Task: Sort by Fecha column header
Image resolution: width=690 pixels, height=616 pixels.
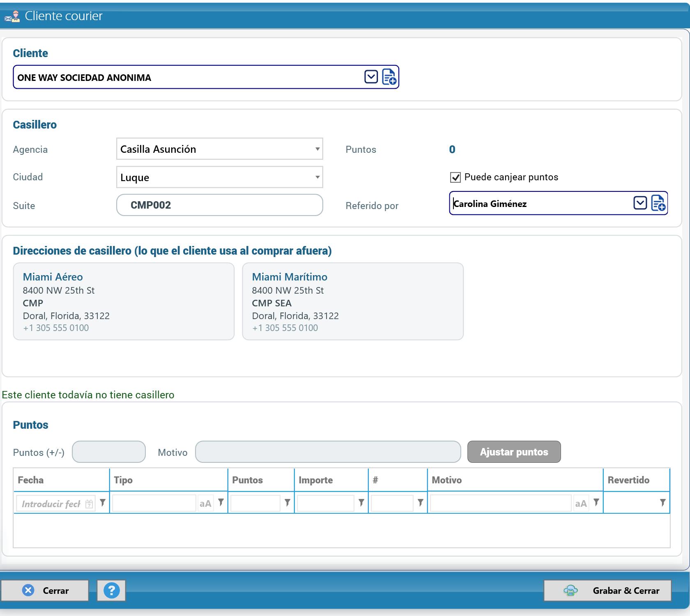Action: 61,480
